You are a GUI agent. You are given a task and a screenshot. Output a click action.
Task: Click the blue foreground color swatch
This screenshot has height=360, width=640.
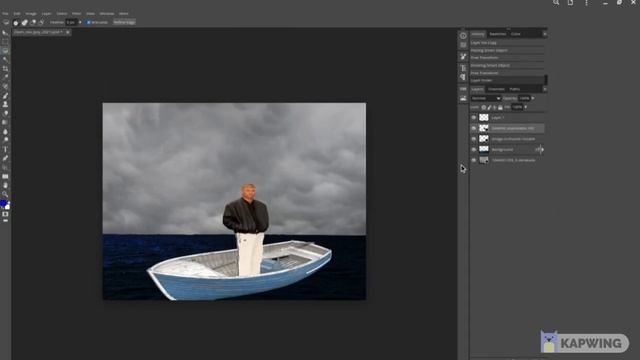(x=3, y=203)
